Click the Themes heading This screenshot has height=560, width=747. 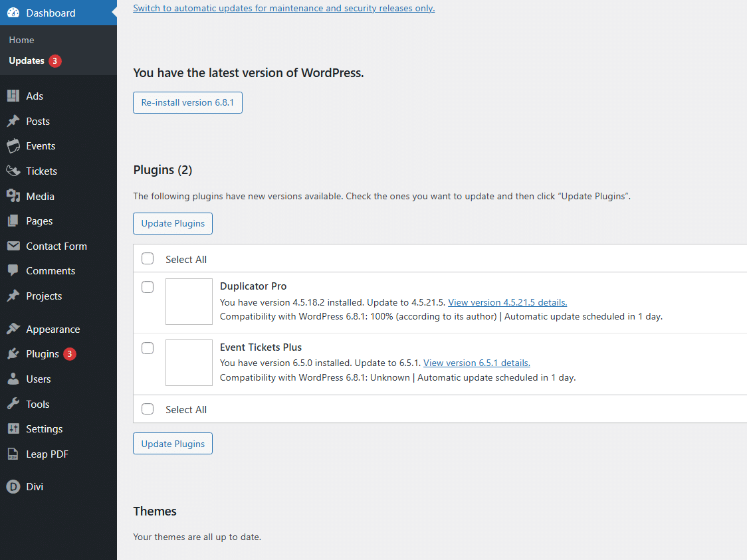pos(155,511)
